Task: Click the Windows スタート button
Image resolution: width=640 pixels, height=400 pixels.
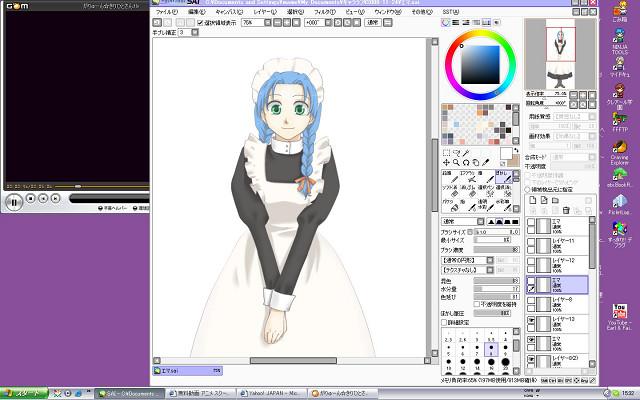Action: coord(24,393)
